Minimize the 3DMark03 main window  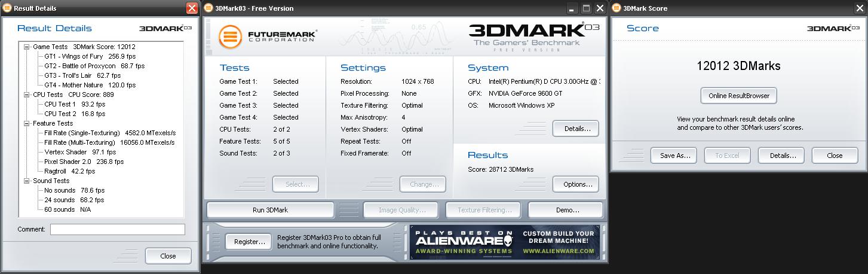point(572,8)
